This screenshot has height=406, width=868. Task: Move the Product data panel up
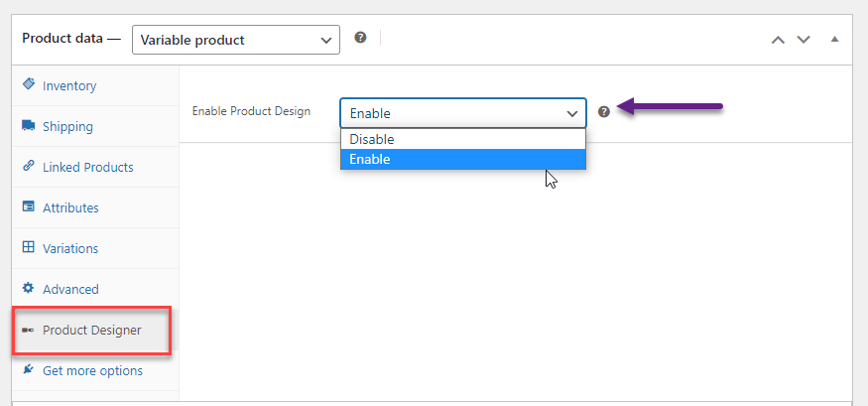tap(779, 40)
